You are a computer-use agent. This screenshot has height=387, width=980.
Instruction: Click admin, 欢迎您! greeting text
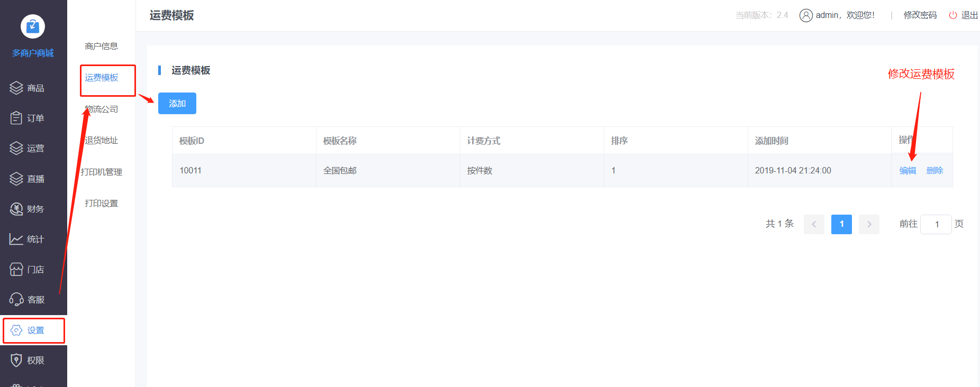[x=845, y=15]
